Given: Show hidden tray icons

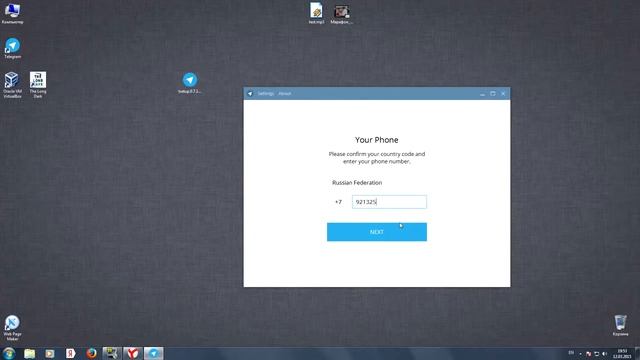Looking at the screenshot, I should click(580, 354).
